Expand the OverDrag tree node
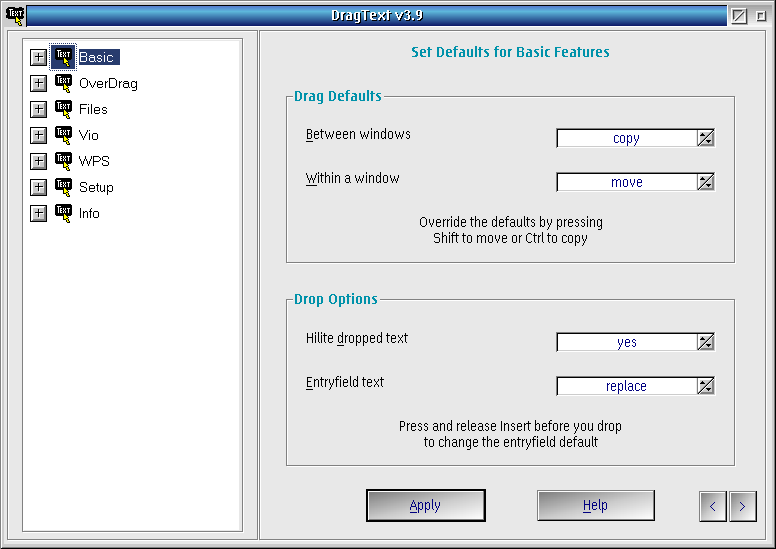The height and width of the screenshot is (549, 776). [x=39, y=83]
